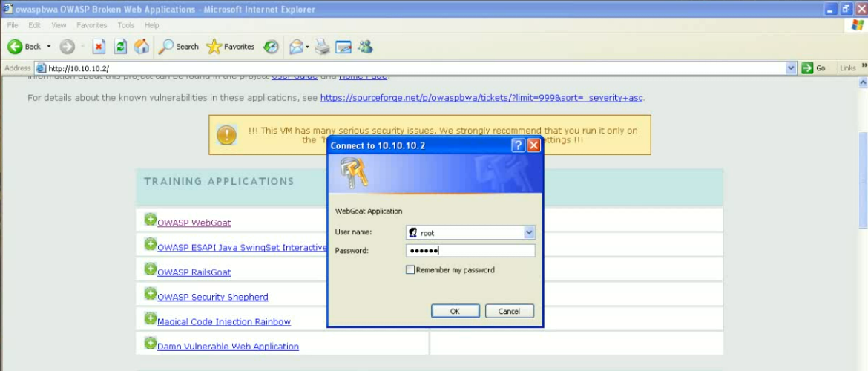
Task: Click the Windows flag throbber logo
Action: click(858, 25)
